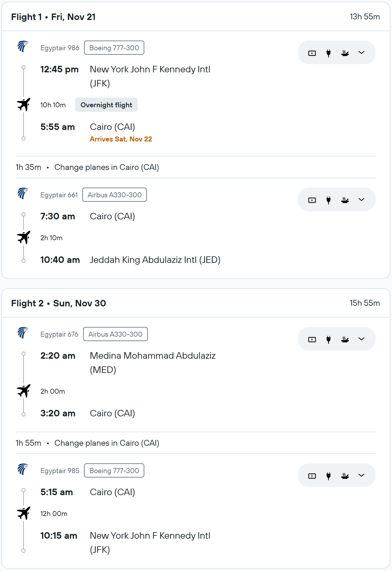Image resolution: width=392 pixels, height=571 pixels.
Task: Expand amenities chevron for Egyptair 986
Action: tap(361, 53)
